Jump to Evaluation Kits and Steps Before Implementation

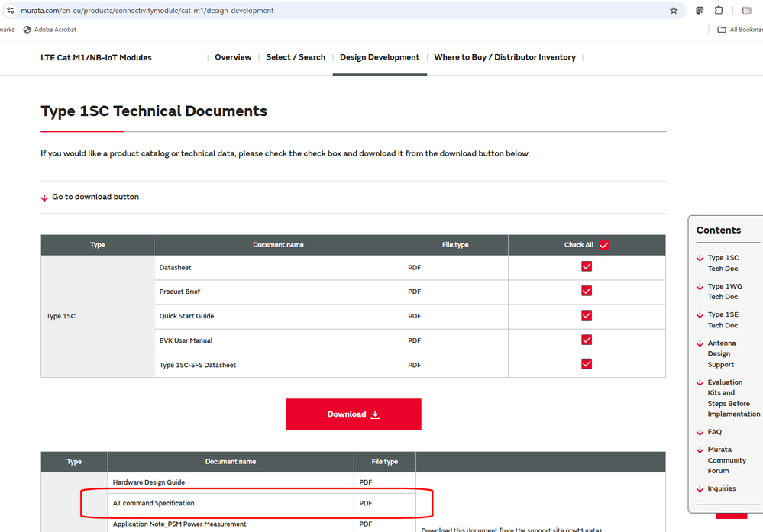click(x=734, y=398)
